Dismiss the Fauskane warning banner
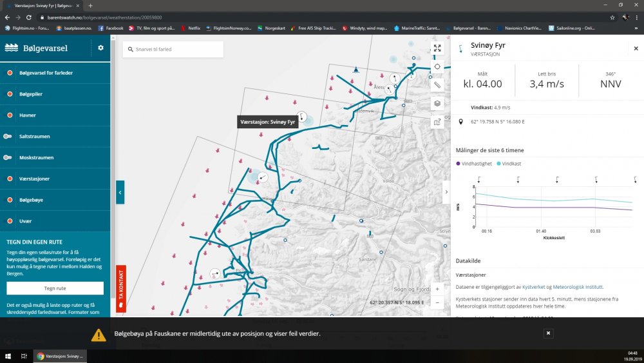644x363 pixels. pyautogui.click(x=548, y=333)
